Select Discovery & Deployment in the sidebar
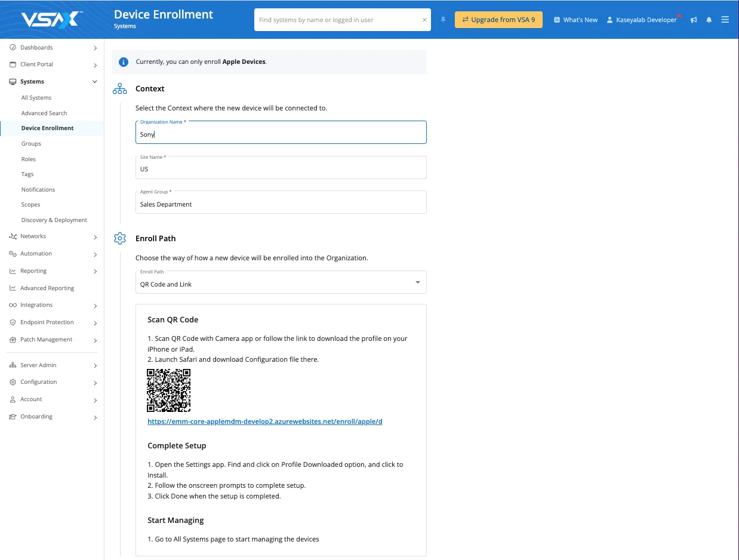The image size is (739, 560). pyautogui.click(x=54, y=220)
